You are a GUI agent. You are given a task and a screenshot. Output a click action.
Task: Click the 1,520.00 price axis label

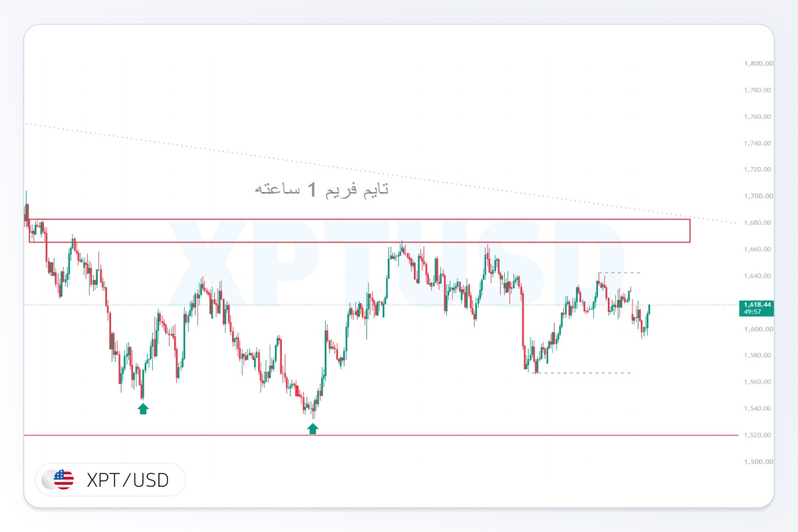758,435
